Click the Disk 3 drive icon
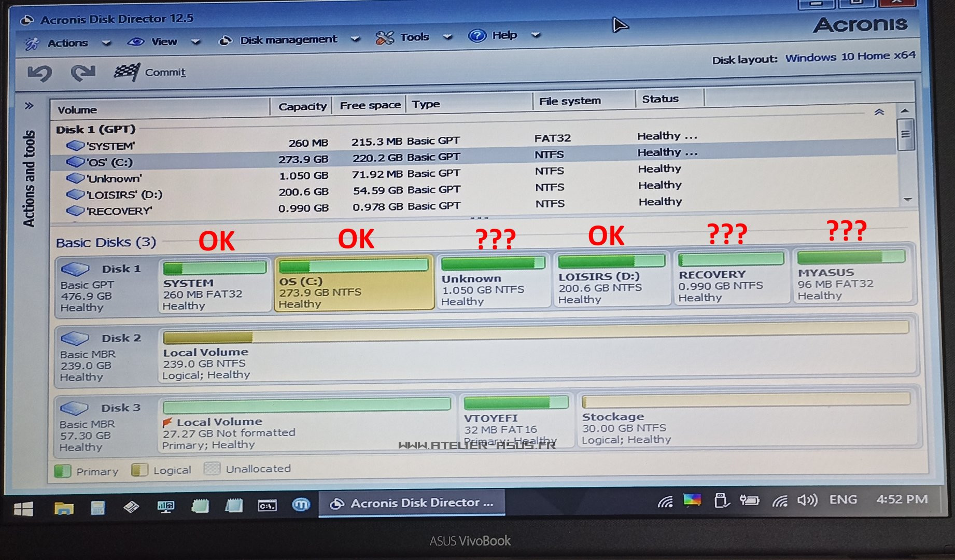955x560 pixels. tap(75, 408)
